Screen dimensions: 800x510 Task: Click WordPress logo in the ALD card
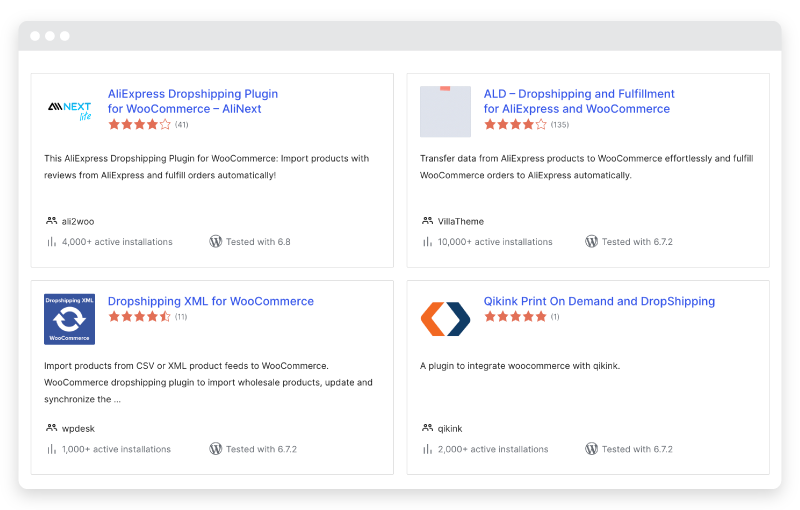591,242
